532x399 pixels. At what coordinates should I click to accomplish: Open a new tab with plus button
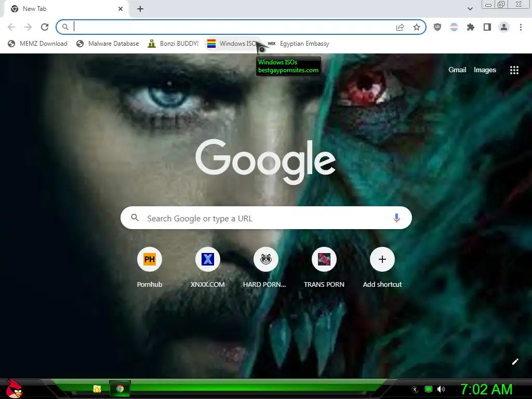(140, 9)
